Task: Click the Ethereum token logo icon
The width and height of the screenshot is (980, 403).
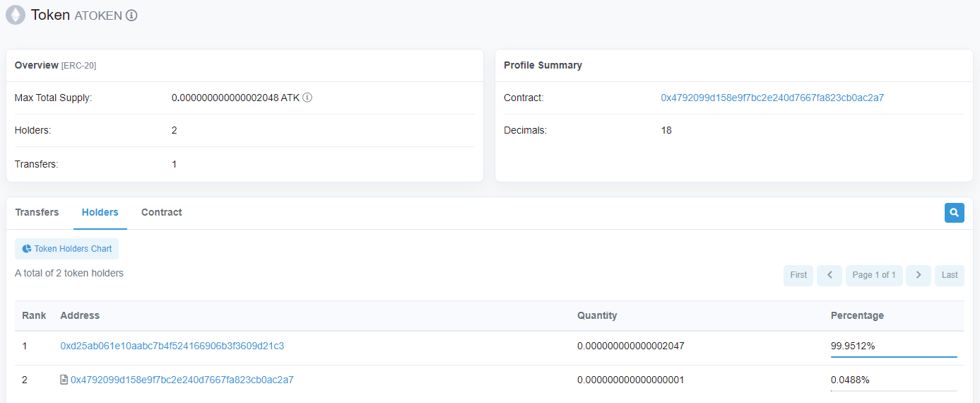Action: click(x=16, y=15)
